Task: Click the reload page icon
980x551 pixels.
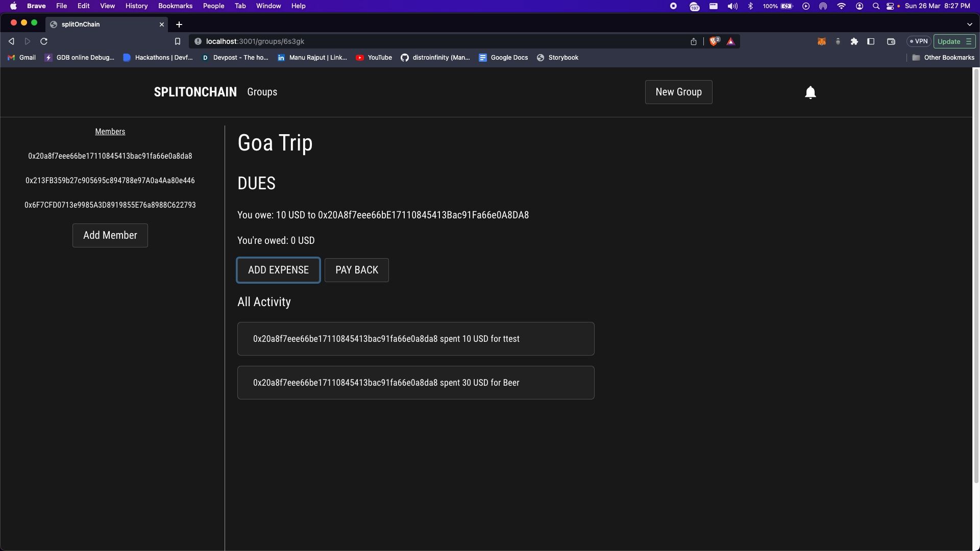Action: pyautogui.click(x=44, y=41)
